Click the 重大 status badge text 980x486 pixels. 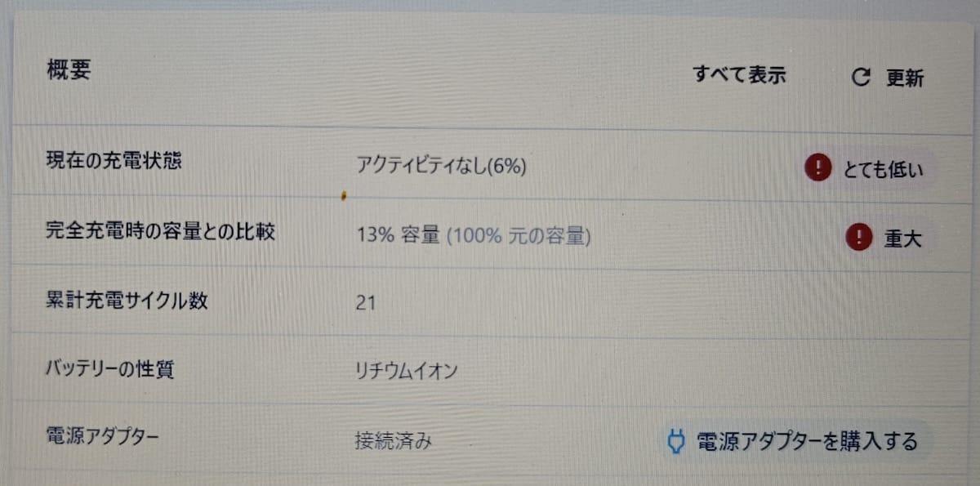pyautogui.click(x=902, y=239)
